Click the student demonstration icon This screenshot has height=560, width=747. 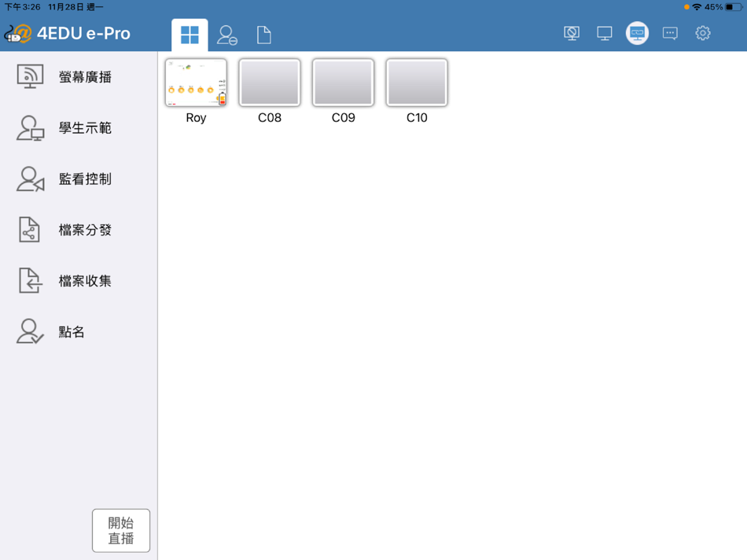click(x=30, y=127)
